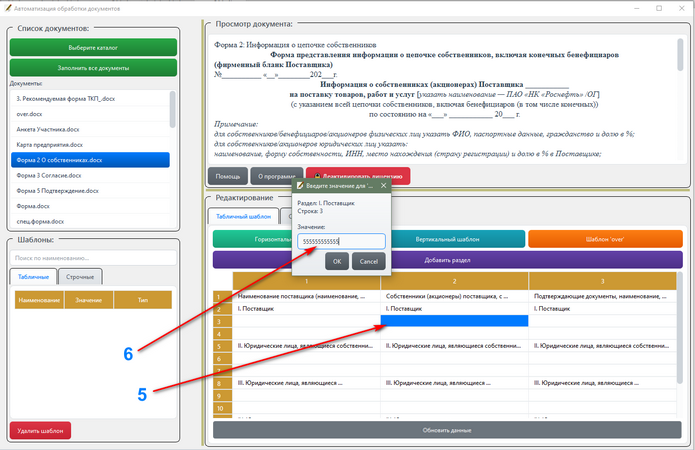The image size is (695, 450).
Task: Click the document preview scrollbar
Action: pyautogui.click(x=680, y=55)
